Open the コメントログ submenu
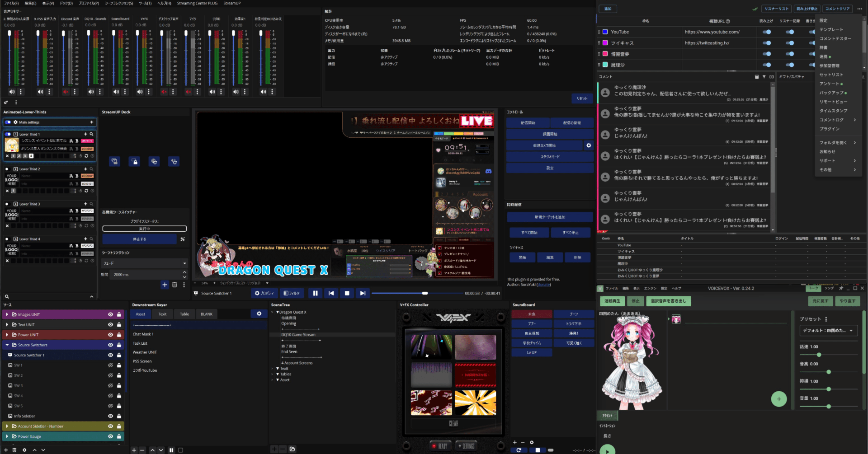The image size is (868, 454). 838,120
